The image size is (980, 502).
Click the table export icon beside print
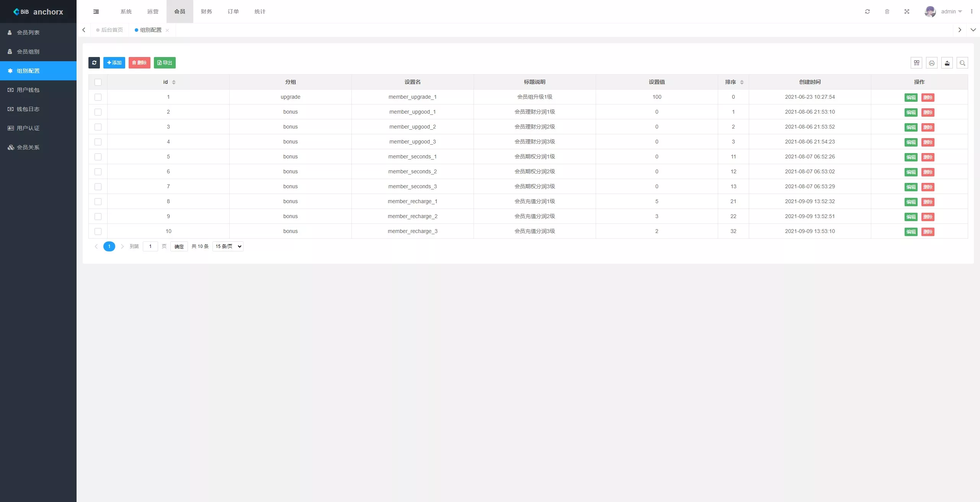click(x=947, y=63)
